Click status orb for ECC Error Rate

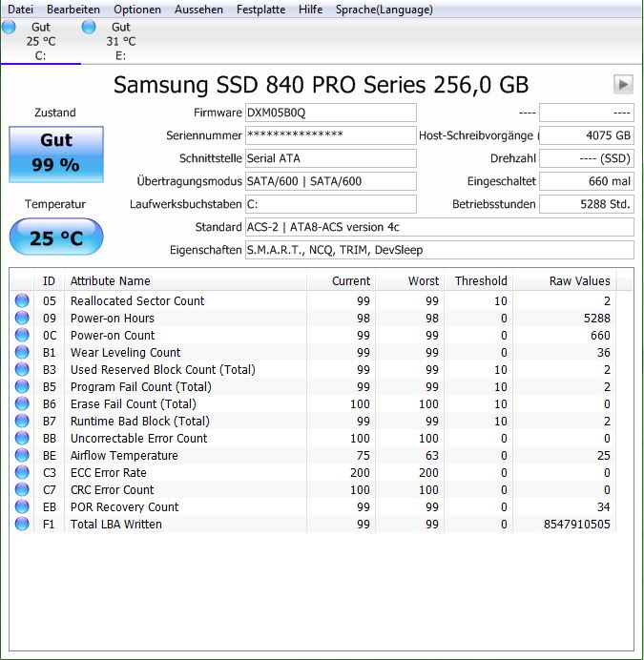point(22,472)
